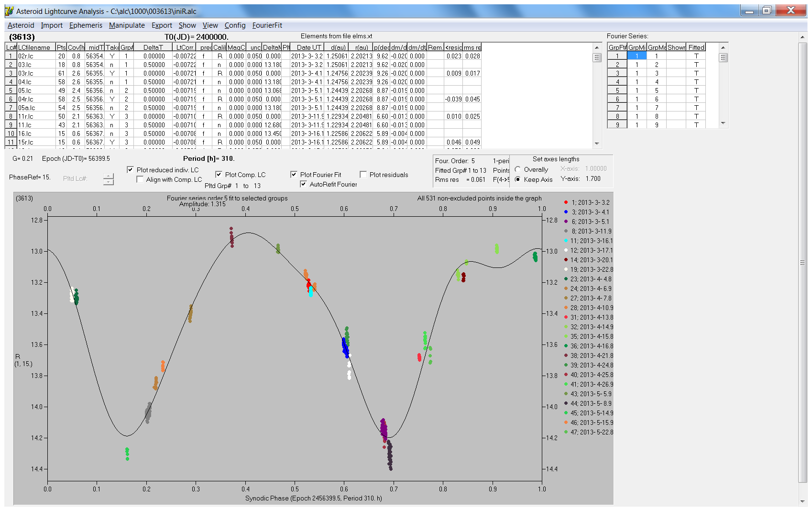
Task: Click the Epoch (JD-T0)= 56399.5 text
Action: 76,158
